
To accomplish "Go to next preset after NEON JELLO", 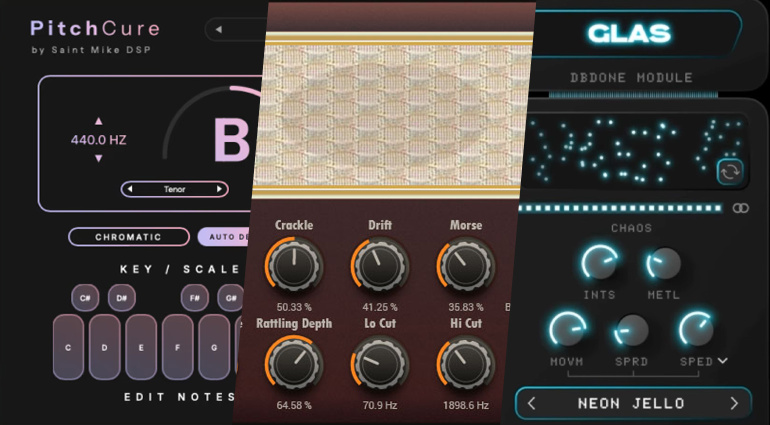I will tap(734, 403).
